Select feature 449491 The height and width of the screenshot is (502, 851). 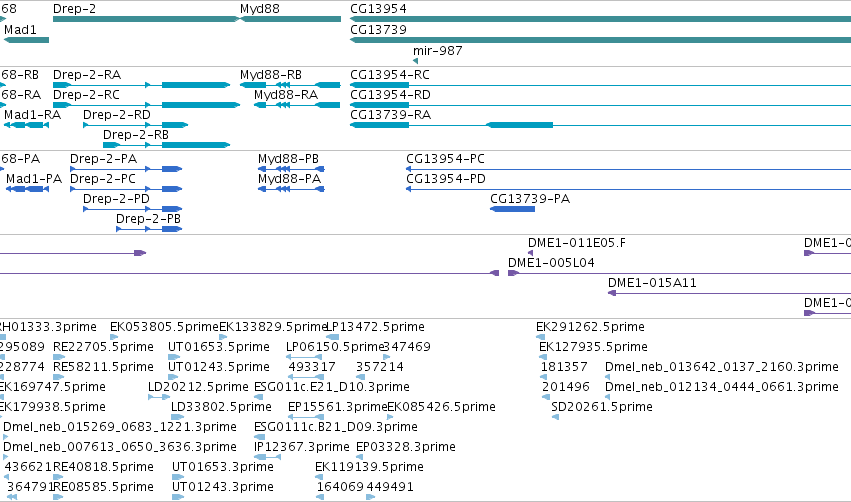coord(390,487)
